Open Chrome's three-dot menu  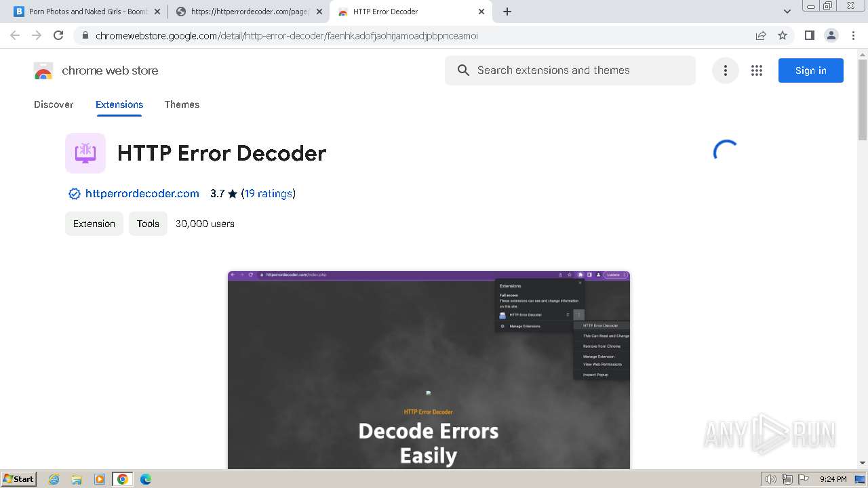pos(853,35)
